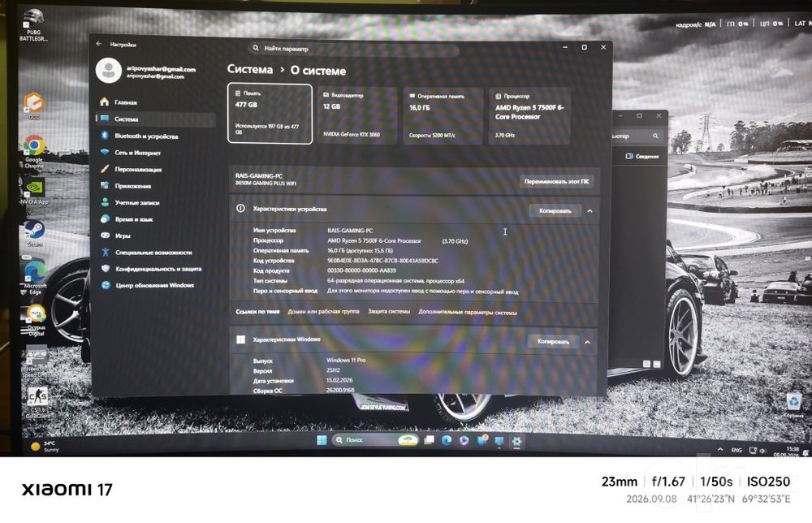Open Специальные возможности settings
The width and height of the screenshot is (812, 523).
[156, 252]
